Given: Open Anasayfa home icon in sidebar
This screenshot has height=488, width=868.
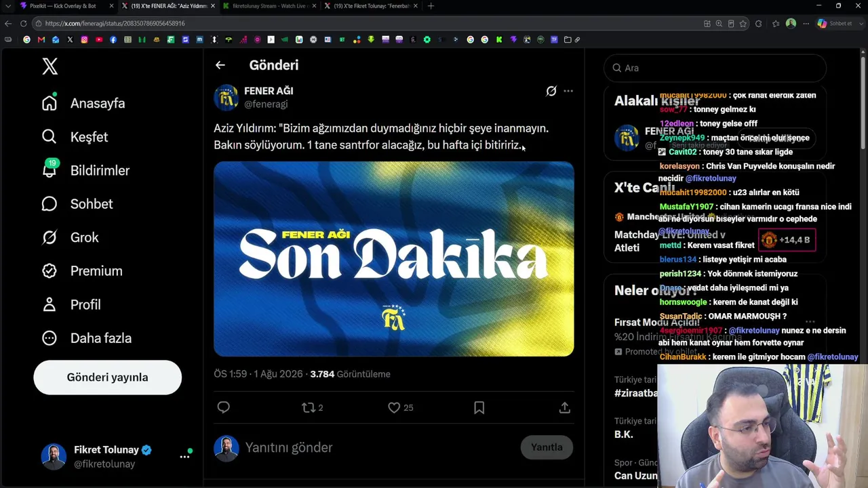Looking at the screenshot, I should pos(50,103).
